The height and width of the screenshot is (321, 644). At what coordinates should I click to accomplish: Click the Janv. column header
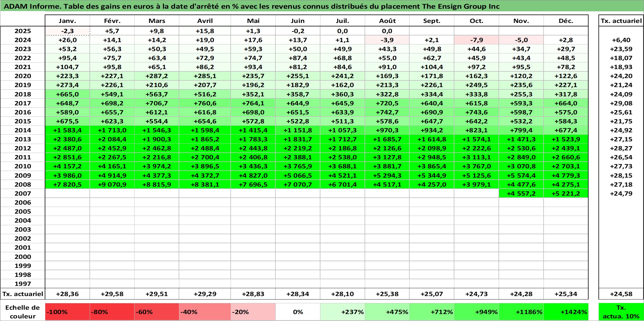67,21
